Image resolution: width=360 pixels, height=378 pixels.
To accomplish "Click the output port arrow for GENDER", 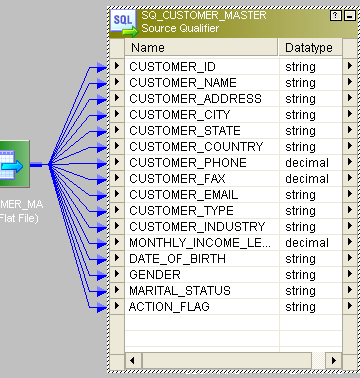I will [x=350, y=274].
